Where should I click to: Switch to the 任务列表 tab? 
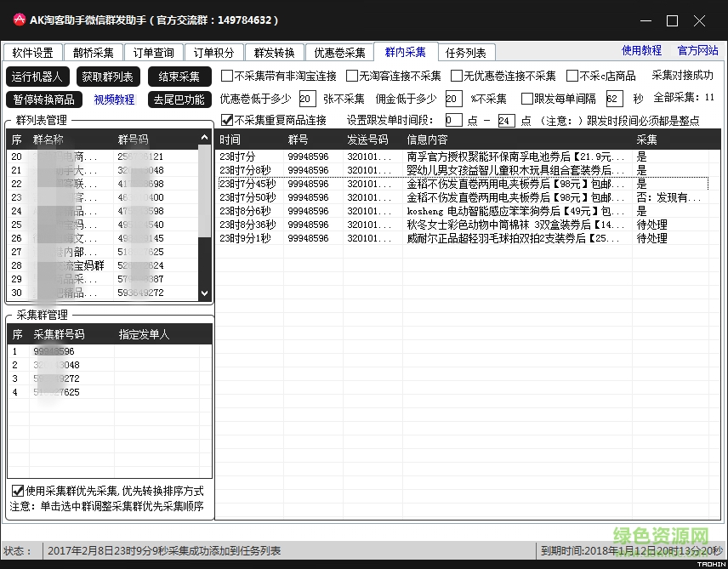coord(466,52)
